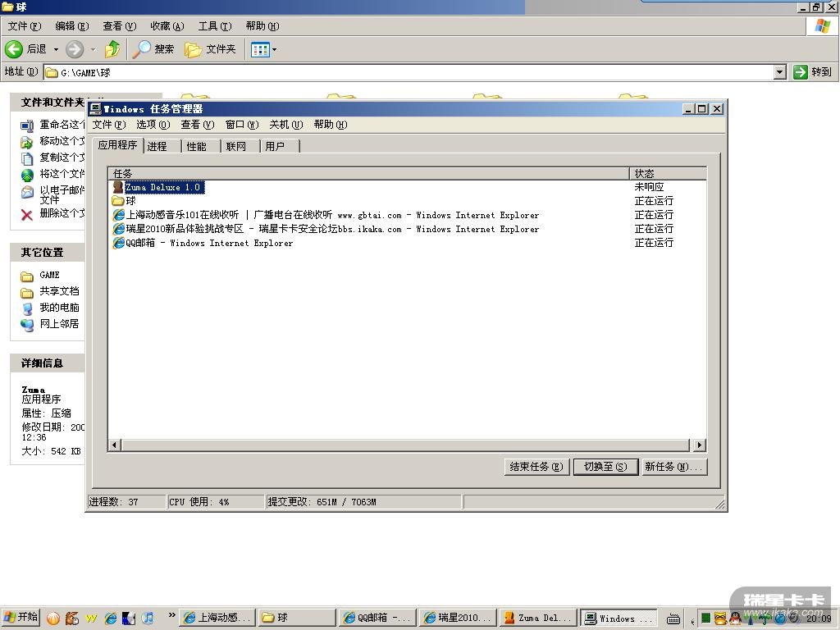Sort by 状态 column header
Screen dimensions: 840x630
(x=668, y=174)
